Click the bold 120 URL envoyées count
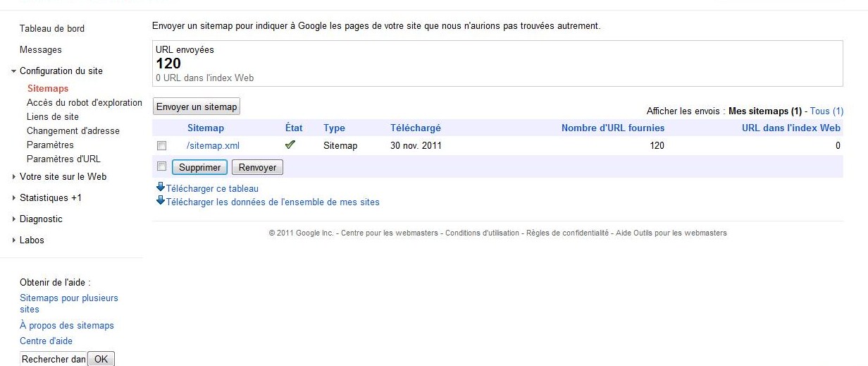This screenshot has width=868, height=366. (168, 63)
